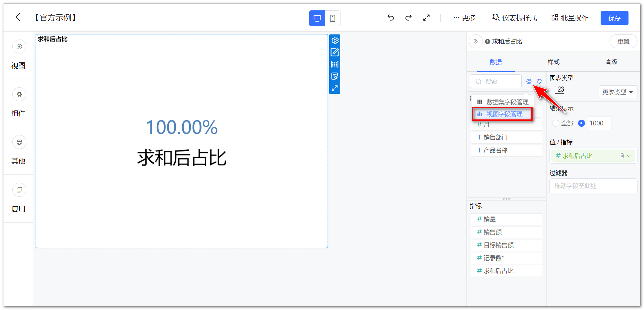The image size is (644, 310).
Task: Switch to the 样式 tab
Action: point(553,62)
